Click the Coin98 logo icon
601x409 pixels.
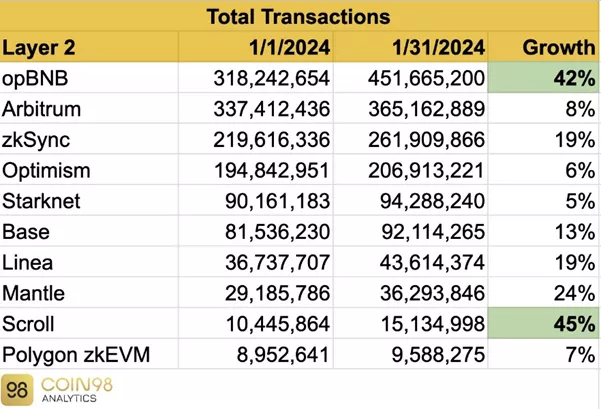pyautogui.click(x=19, y=389)
